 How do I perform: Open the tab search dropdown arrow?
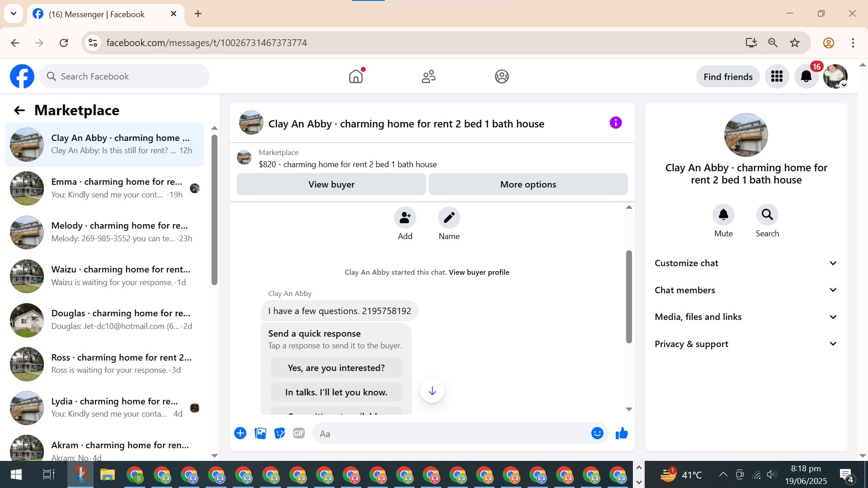pyautogui.click(x=14, y=14)
